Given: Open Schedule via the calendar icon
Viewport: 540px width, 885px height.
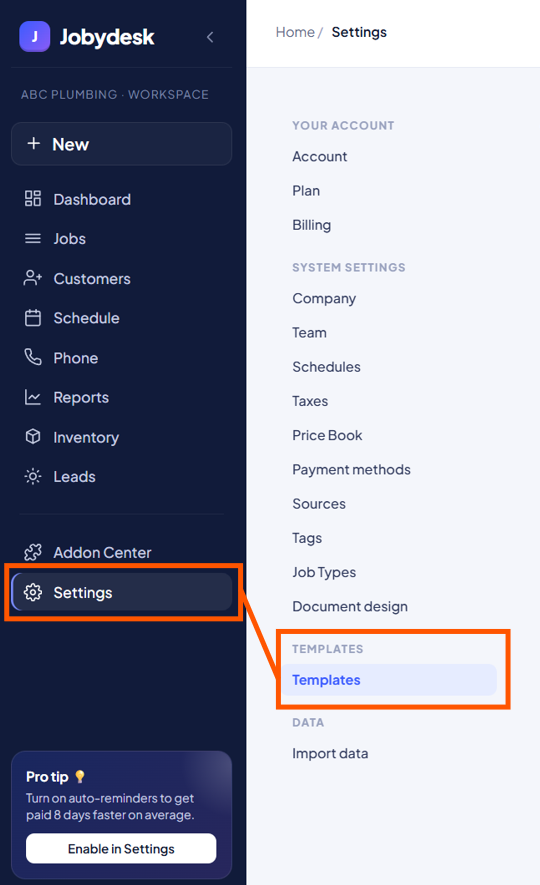Looking at the screenshot, I should [33, 318].
